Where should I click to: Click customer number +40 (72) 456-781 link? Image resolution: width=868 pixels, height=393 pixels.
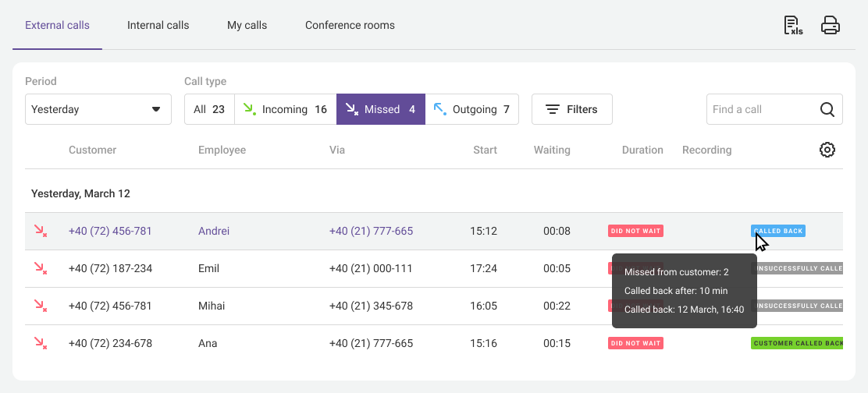tap(110, 231)
